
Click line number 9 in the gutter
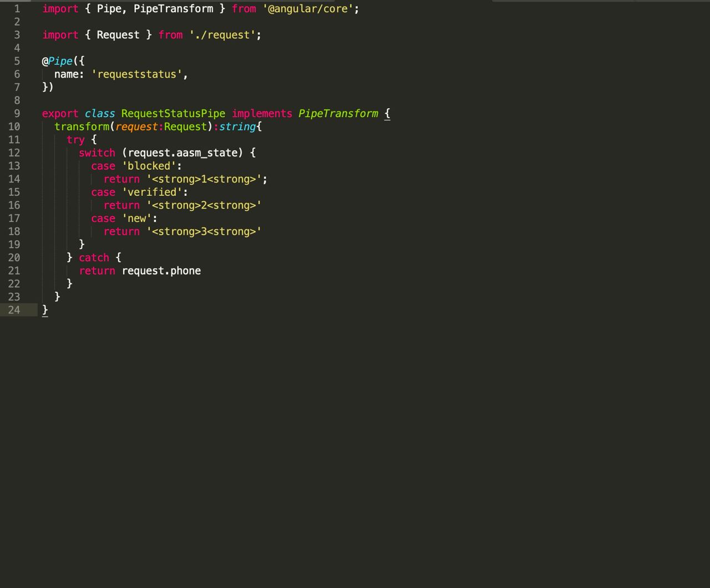point(17,114)
